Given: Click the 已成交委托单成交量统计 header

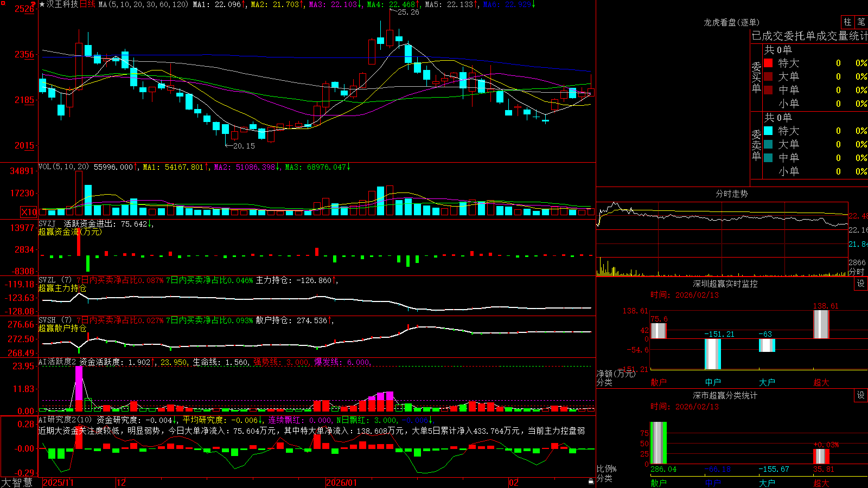Looking at the screenshot, I should point(809,36).
